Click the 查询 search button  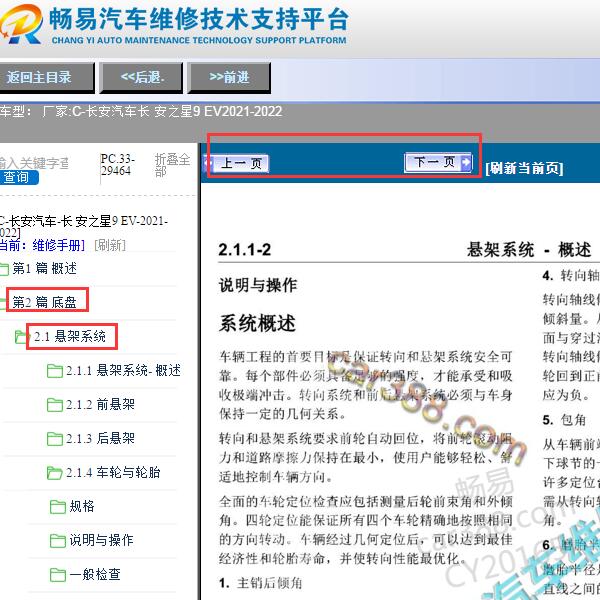coord(18,178)
